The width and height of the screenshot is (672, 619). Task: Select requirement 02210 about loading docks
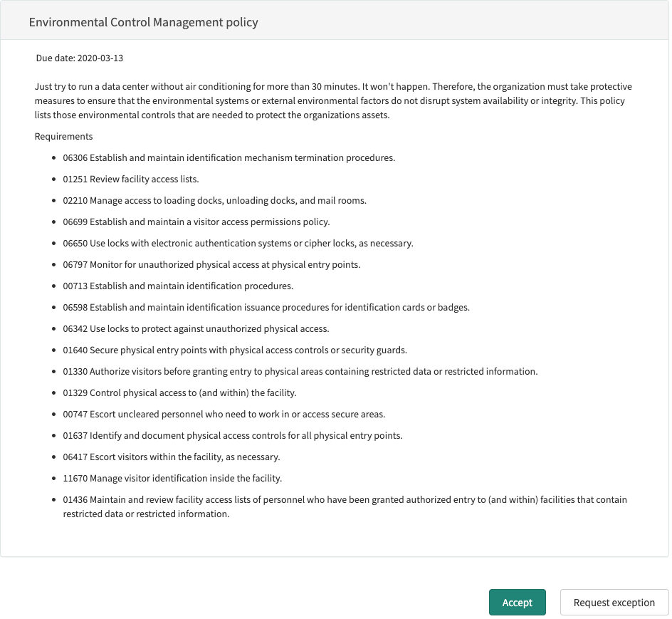pos(215,200)
